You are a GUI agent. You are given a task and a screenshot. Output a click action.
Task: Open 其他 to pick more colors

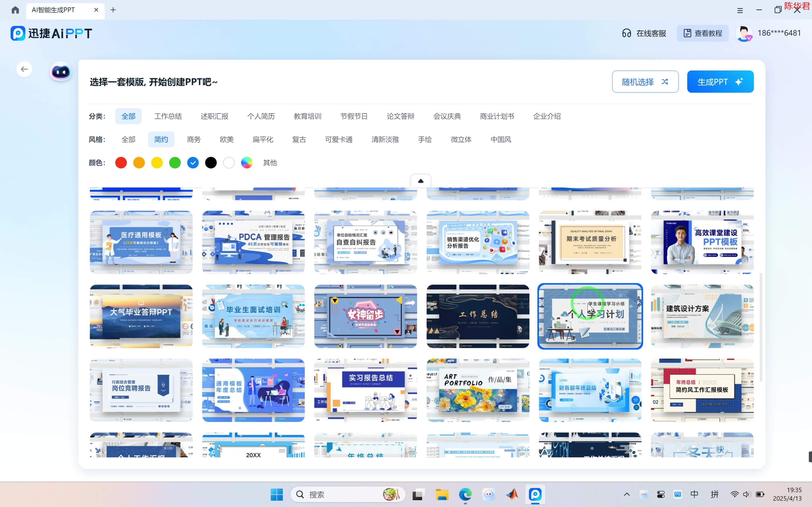point(269,163)
